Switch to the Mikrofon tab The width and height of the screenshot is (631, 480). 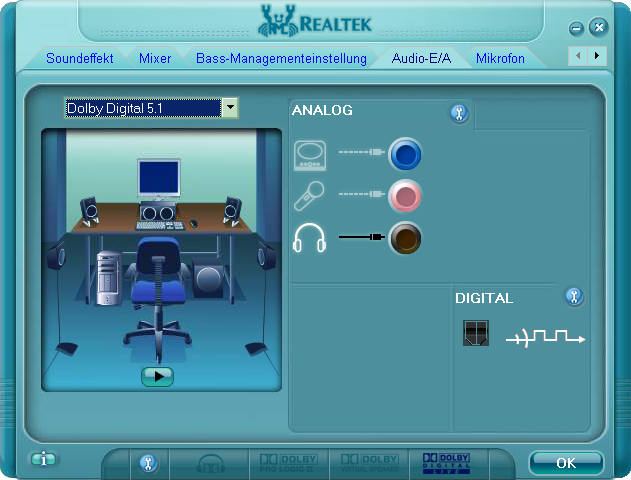point(500,58)
